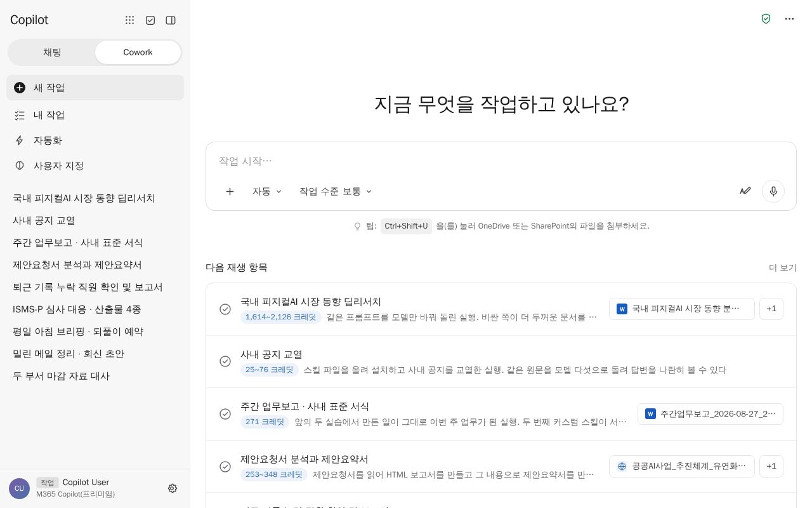Open 자동화 in sidebar
Screen dimensions: 812x508
pos(95,140)
